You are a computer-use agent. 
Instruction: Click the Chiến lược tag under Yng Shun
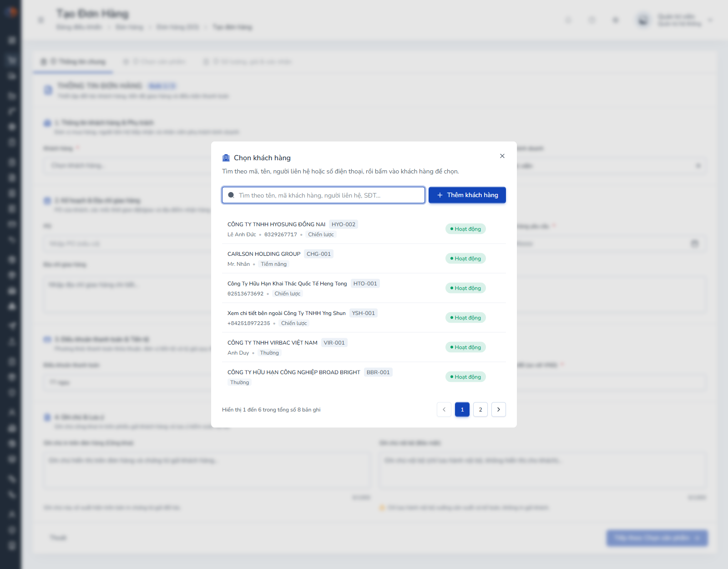coord(294,323)
